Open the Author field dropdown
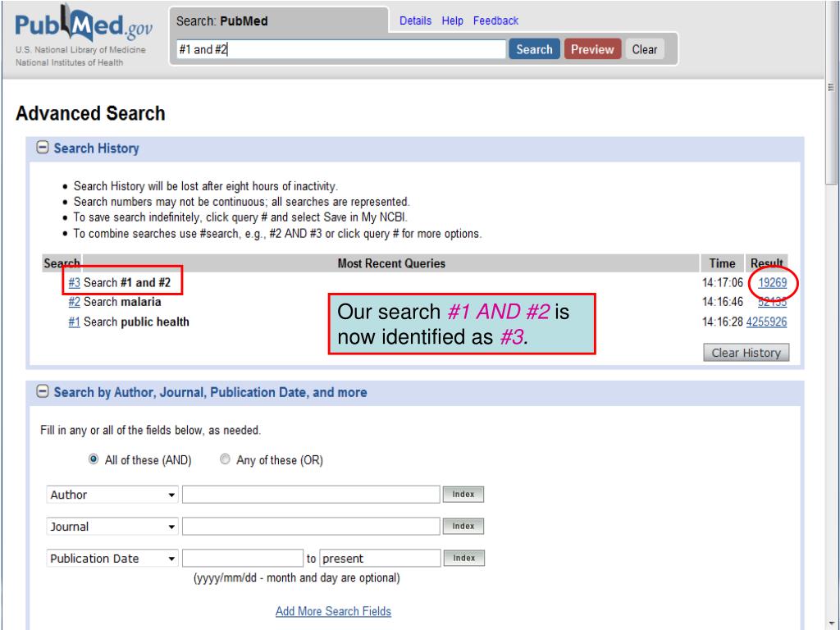The height and width of the screenshot is (630, 840). pyautogui.click(x=112, y=495)
